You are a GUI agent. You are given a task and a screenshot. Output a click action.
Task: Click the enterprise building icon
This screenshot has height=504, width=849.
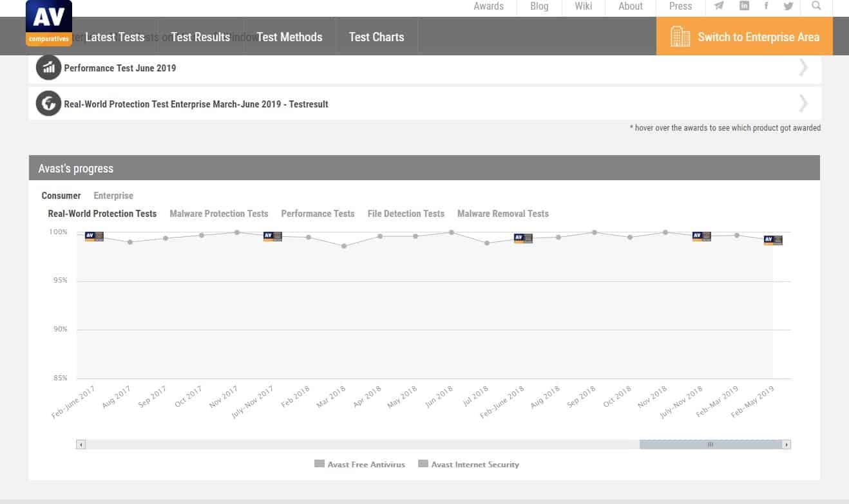coord(680,37)
